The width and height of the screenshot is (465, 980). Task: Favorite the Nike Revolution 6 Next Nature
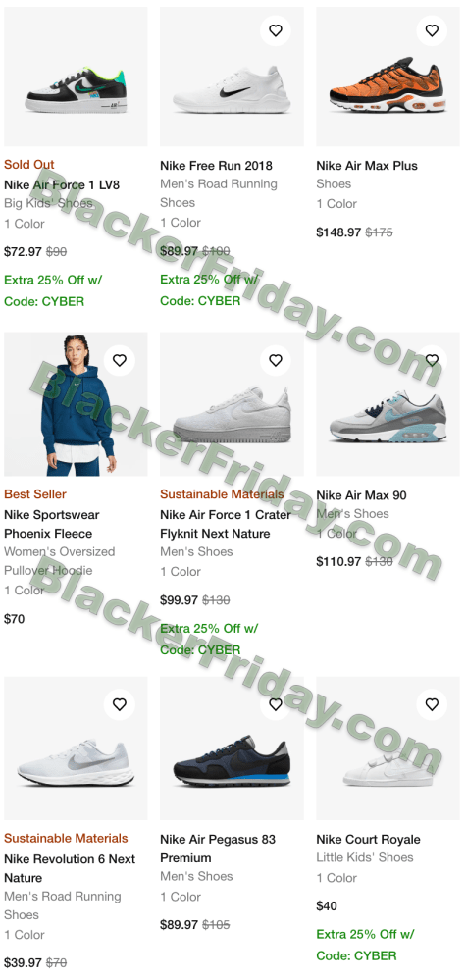[x=120, y=704]
